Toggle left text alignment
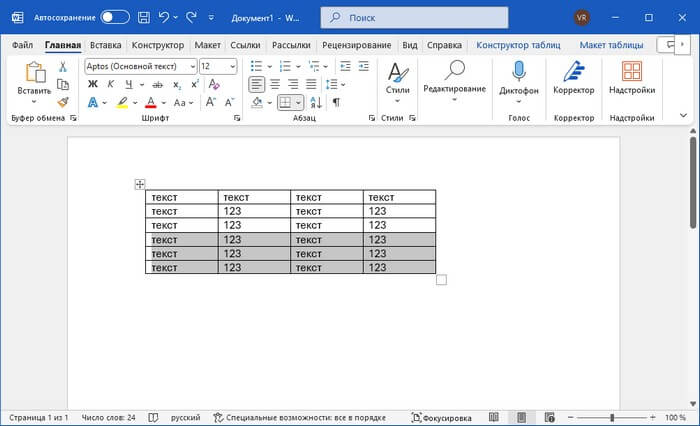Screen dimensions: 700x426 tap(256, 84)
